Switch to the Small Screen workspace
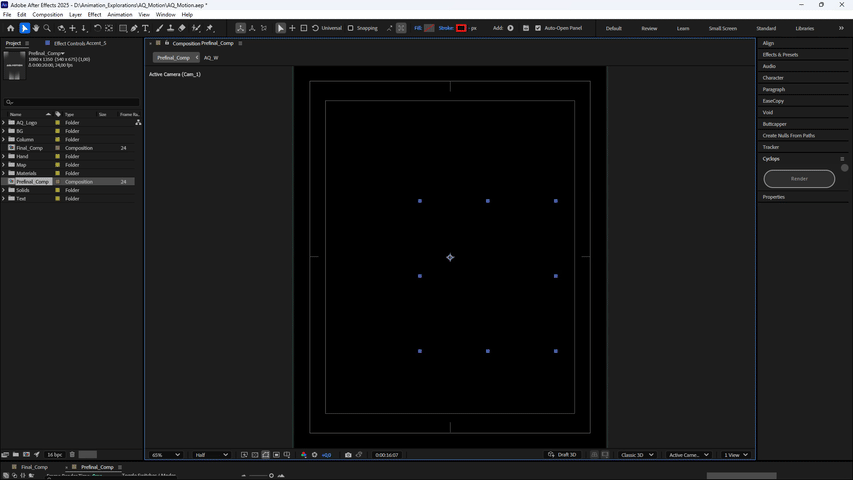 (x=722, y=28)
